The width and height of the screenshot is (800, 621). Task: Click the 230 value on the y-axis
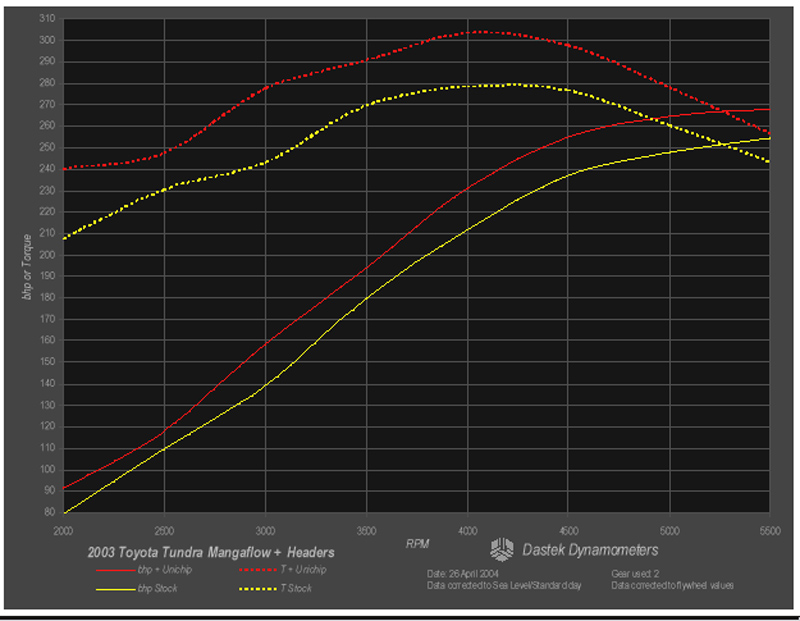[47, 190]
